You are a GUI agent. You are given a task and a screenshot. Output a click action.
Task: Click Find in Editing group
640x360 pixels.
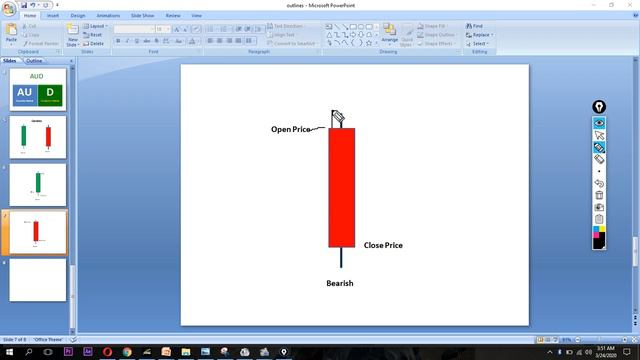point(474,26)
